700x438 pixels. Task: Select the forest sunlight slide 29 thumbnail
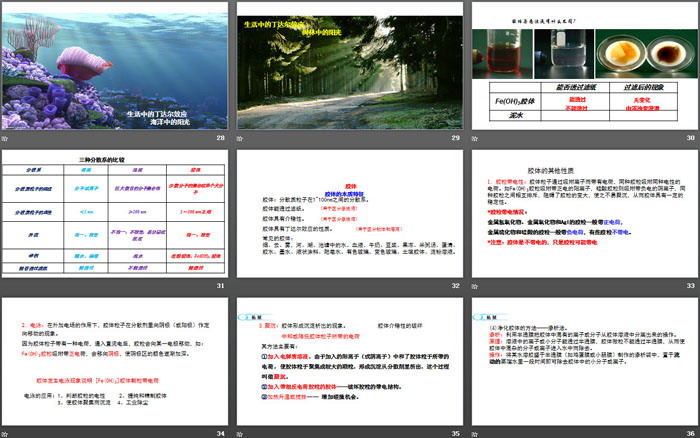(x=349, y=64)
